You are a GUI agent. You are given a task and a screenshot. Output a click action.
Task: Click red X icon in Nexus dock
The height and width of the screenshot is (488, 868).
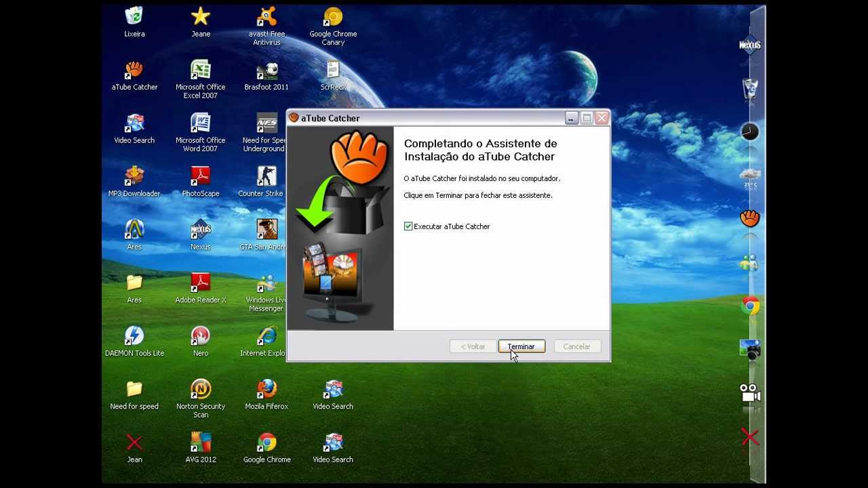click(749, 437)
